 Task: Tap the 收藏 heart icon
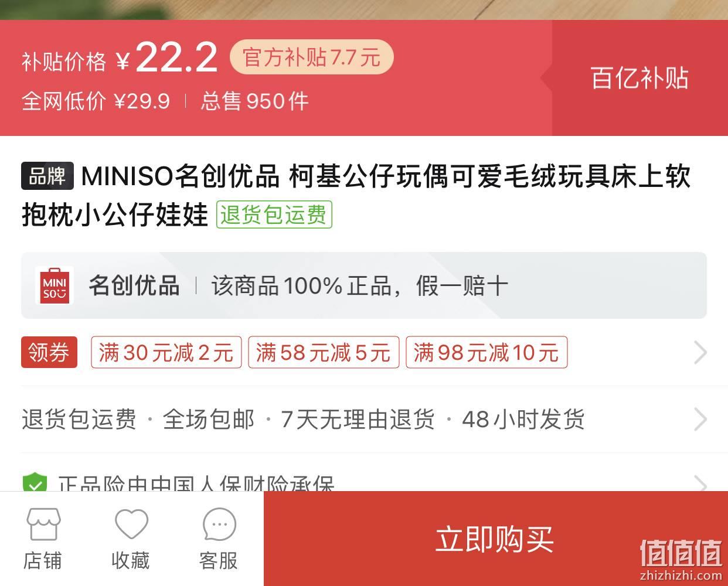pyautogui.click(x=131, y=523)
